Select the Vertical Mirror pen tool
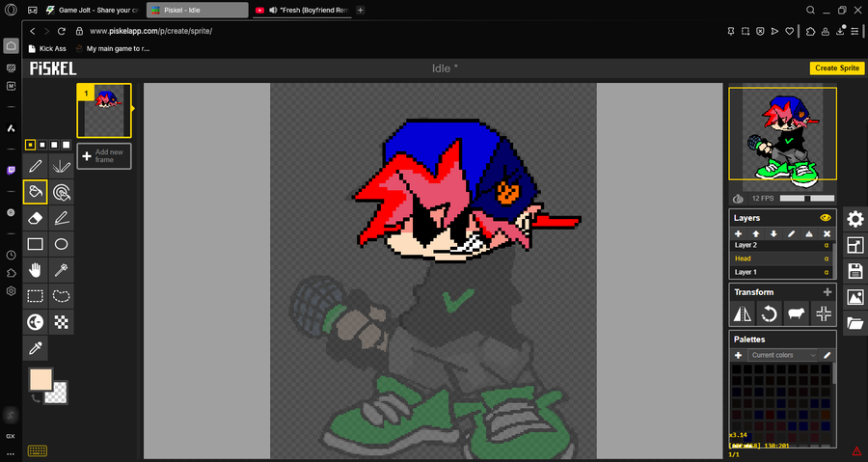 click(62, 166)
